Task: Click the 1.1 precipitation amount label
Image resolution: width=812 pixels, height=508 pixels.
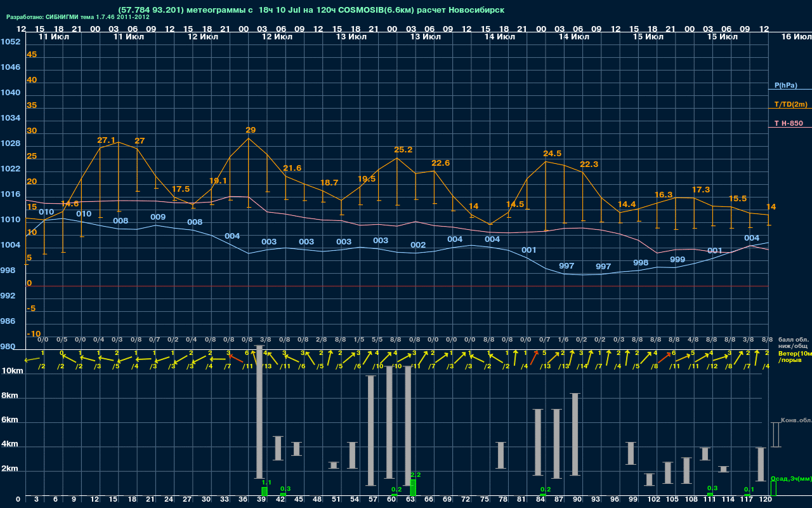Action: tap(266, 483)
